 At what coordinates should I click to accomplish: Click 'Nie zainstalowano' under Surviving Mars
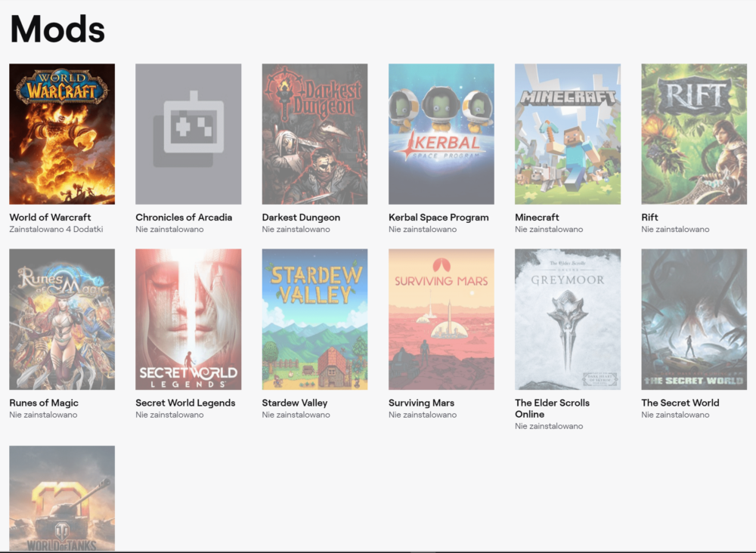(423, 415)
